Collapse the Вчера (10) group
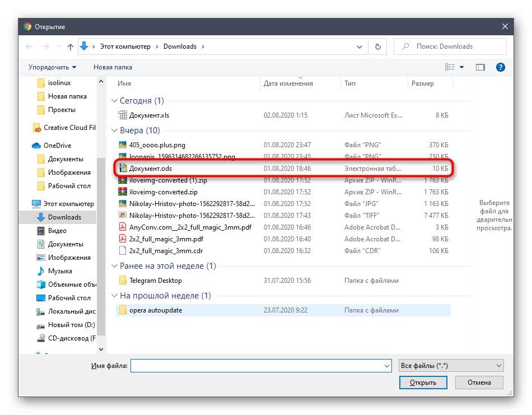Screen dimensions: 532x415 pyautogui.click(x=114, y=130)
